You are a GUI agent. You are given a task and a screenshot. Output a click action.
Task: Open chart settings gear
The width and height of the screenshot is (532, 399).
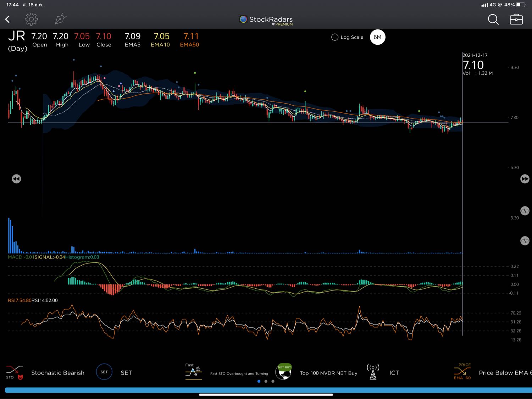[x=31, y=19]
